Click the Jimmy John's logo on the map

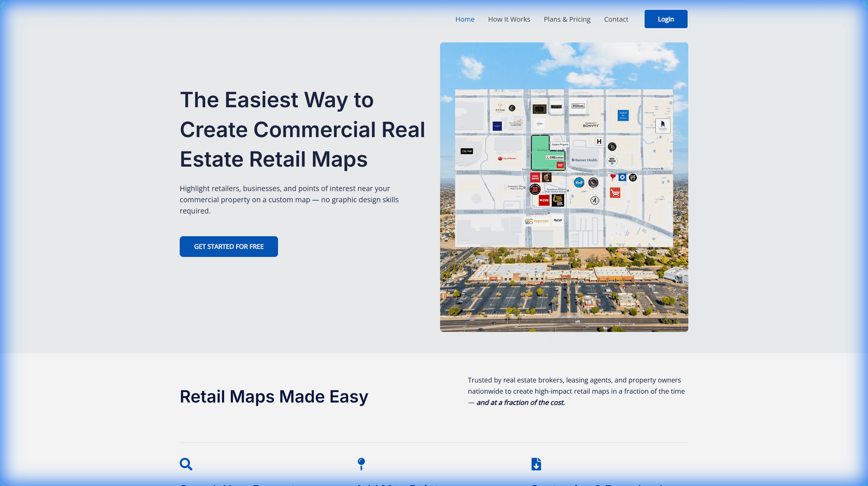tap(535, 189)
